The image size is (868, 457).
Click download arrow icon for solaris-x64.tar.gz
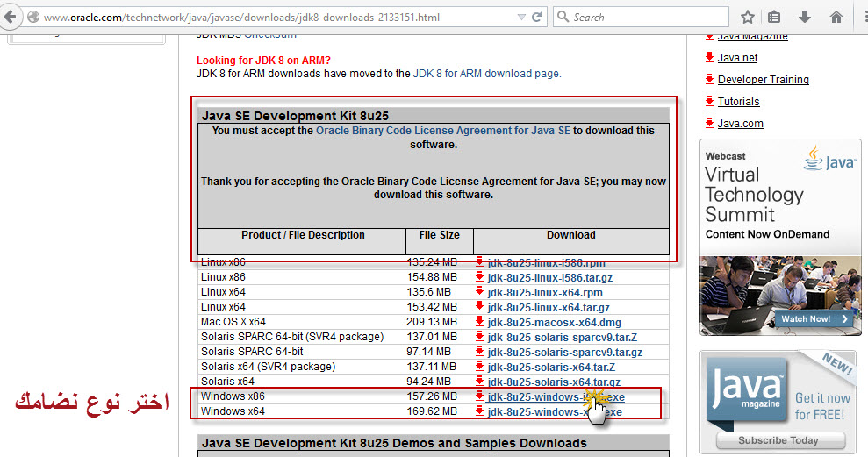click(479, 382)
